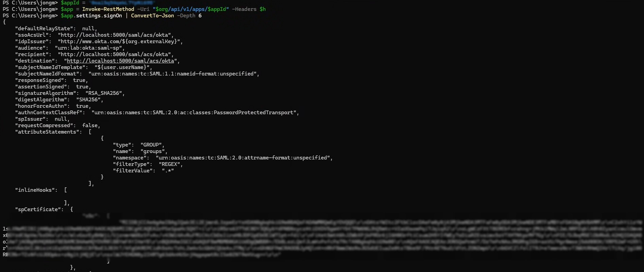This screenshot has width=644, height=272.
Task: Select the "defaultRelayState": null line
Action: (56, 29)
